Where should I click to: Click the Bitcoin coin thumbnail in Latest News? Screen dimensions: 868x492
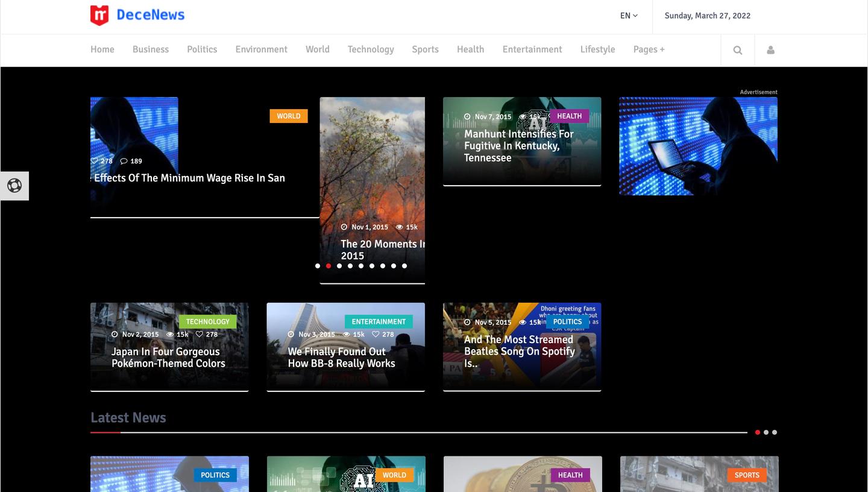click(x=523, y=474)
